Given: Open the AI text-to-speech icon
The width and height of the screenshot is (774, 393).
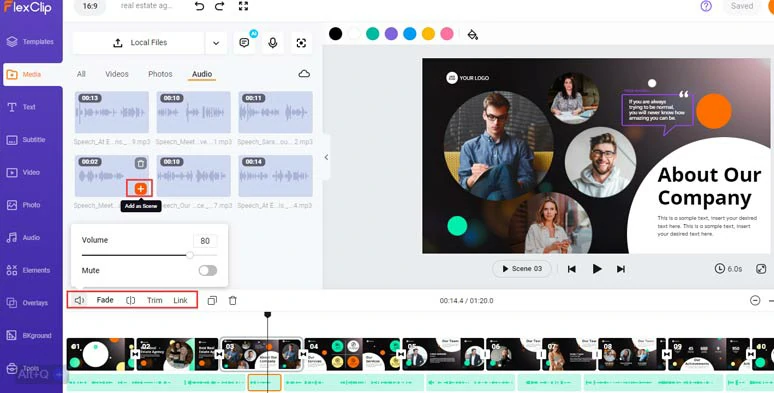Looking at the screenshot, I should click(244, 43).
